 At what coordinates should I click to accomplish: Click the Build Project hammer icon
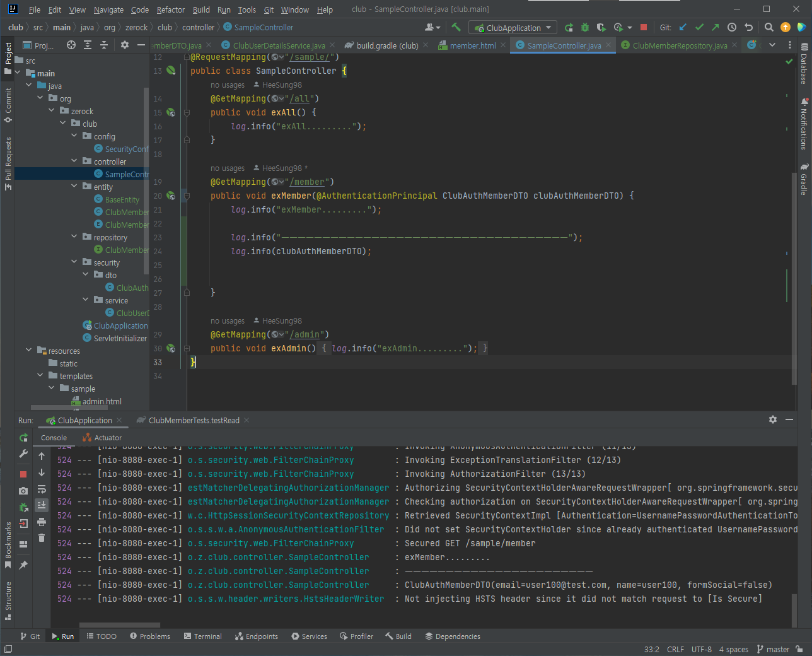click(x=456, y=27)
